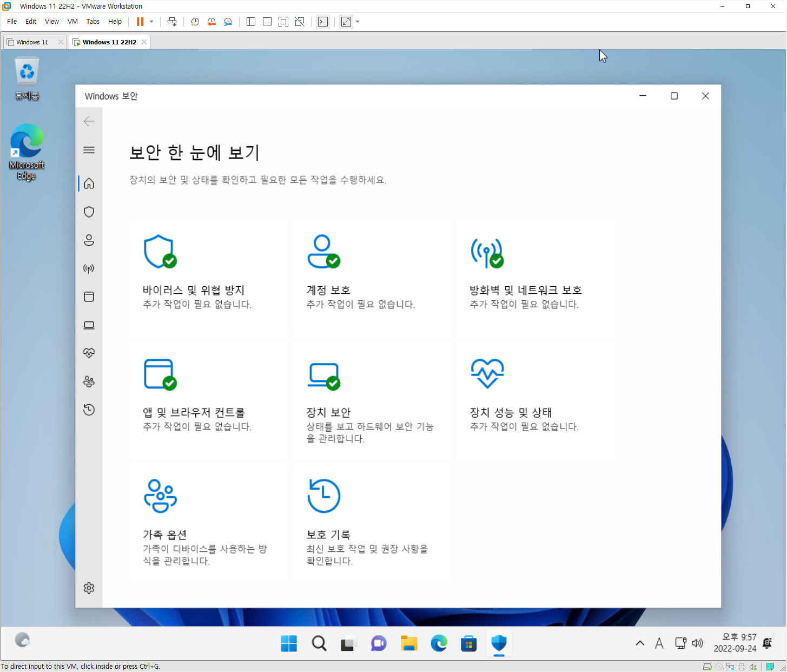Open the 가족 옵션 tile
The width and height of the screenshot is (787, 672).
pyautogui.click(x=209, y=522)
